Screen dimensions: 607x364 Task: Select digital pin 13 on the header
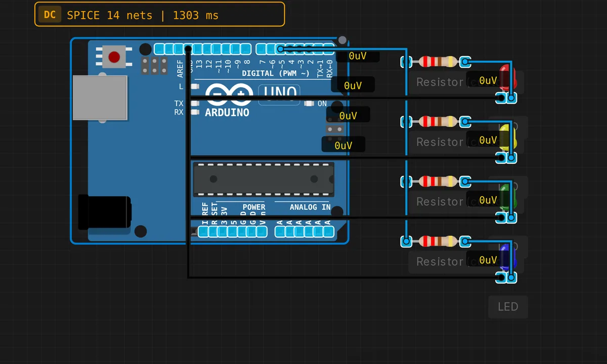197,49
